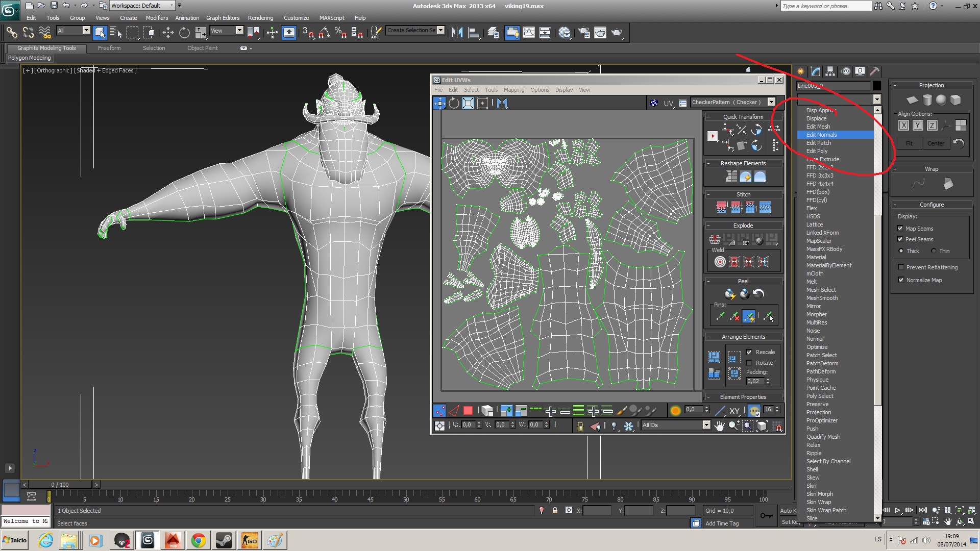Open the CheckerPattern texture dropdown
Screen dimensions: 980x551
771,102
